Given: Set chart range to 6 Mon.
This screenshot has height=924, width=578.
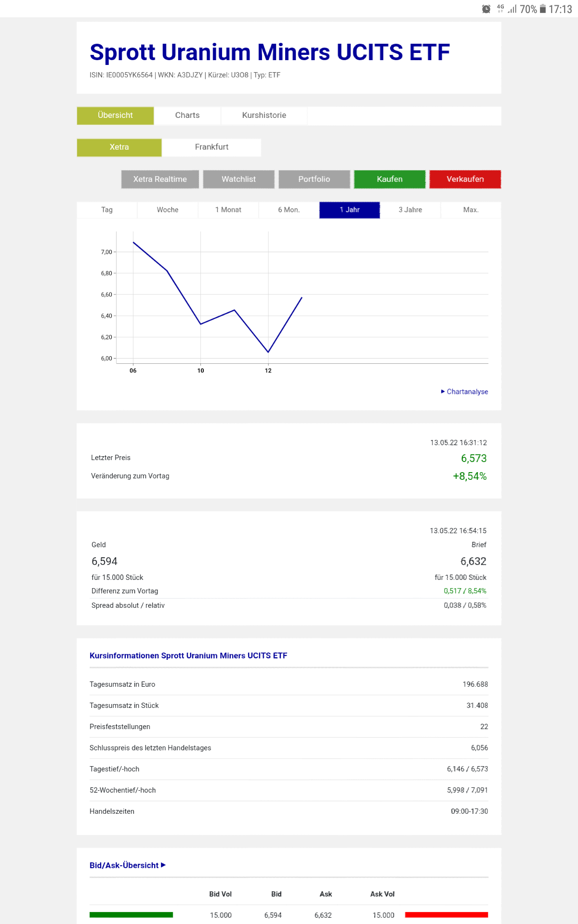Looking at the screenshot, I should tap(289, 210).
